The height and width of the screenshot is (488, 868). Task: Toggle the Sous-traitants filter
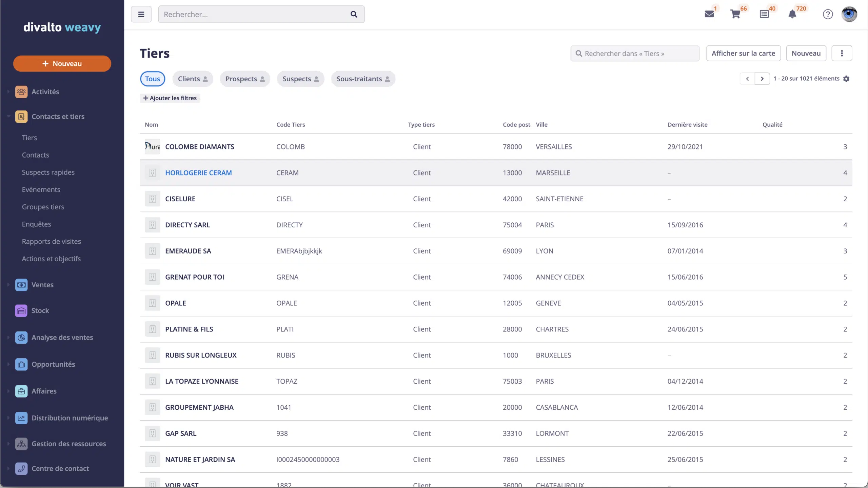tap(363, 79)
